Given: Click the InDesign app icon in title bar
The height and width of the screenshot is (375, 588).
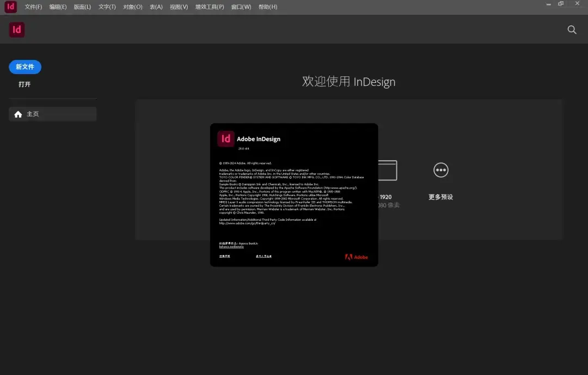Looking at the screenshot, I should (x=10, y=7).
